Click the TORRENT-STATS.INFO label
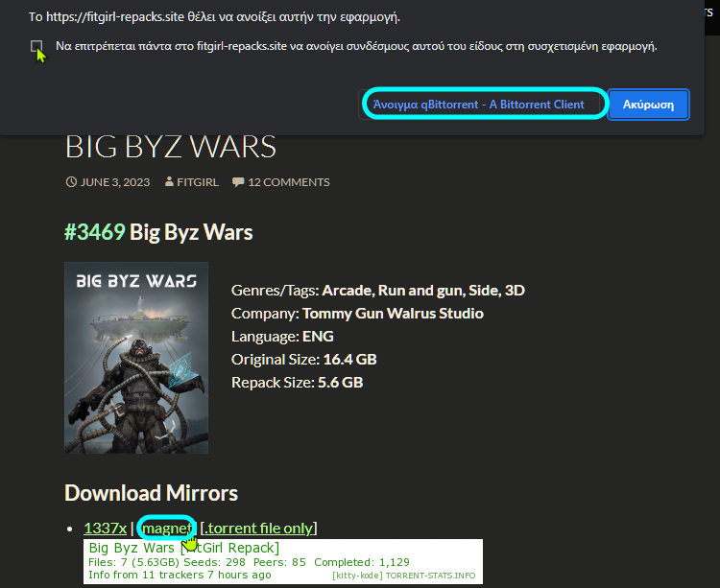The image size is (720, 588). pyautogui.click(x=430, y=576)
